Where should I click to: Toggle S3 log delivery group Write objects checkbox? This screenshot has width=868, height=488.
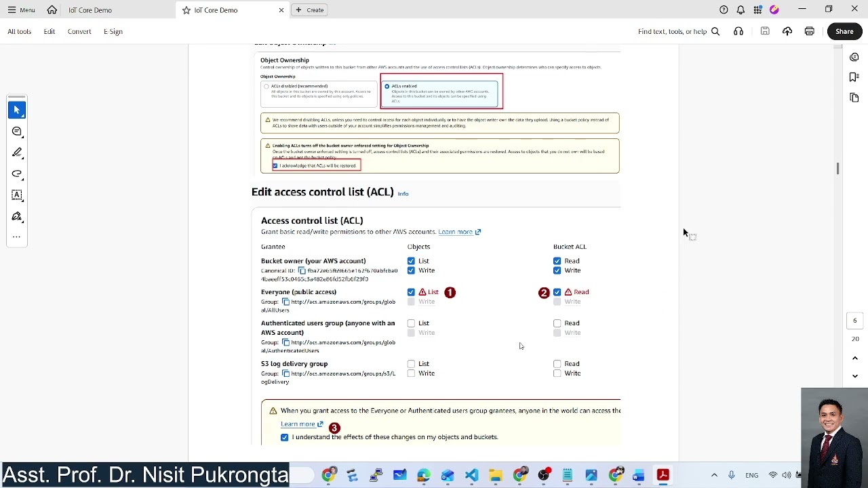[x=411, y=373]
